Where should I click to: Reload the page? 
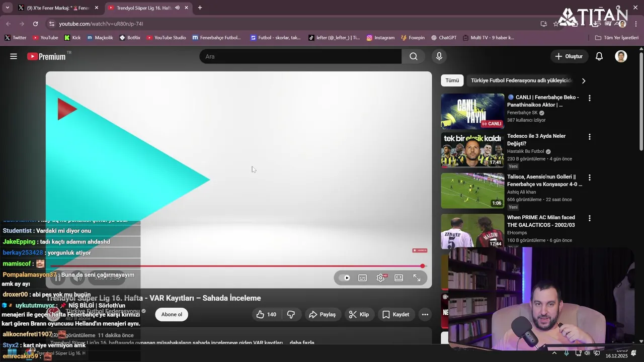click(35, 24)
